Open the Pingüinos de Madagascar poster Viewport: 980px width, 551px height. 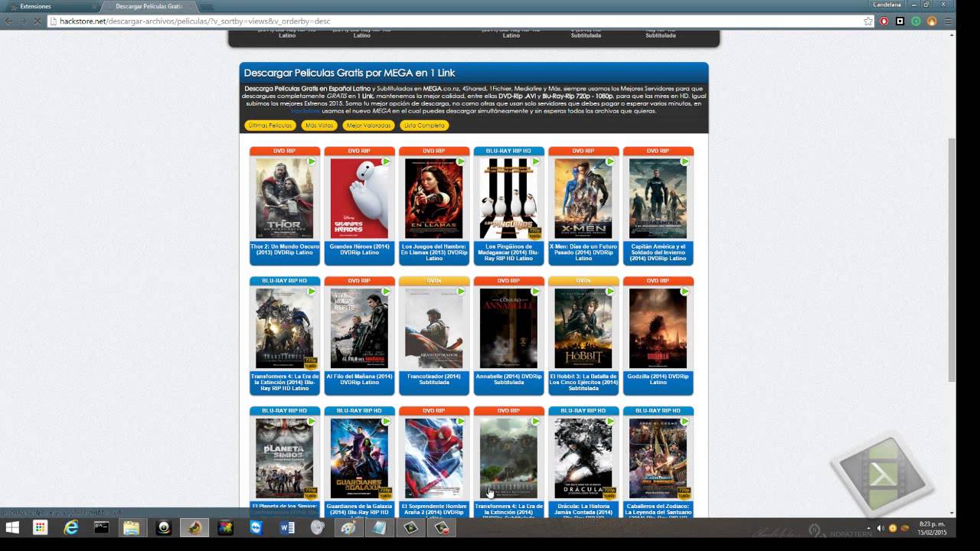508,198
